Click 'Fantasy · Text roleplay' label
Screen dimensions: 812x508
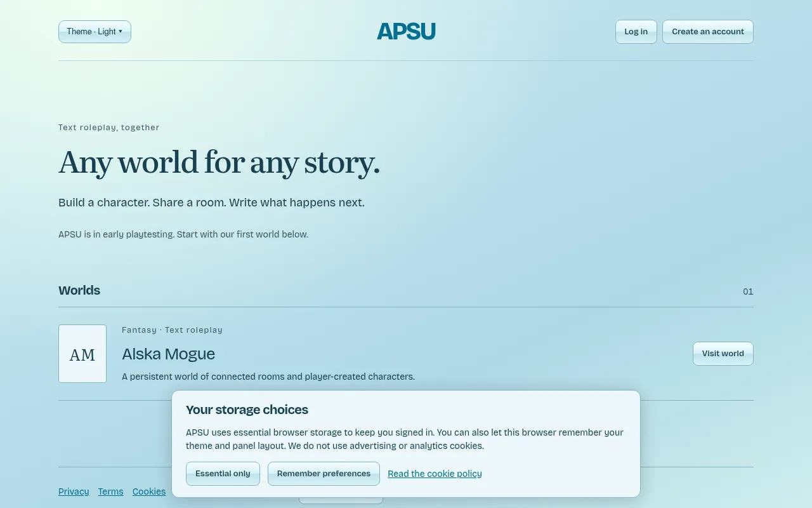[x=172, y=330]
